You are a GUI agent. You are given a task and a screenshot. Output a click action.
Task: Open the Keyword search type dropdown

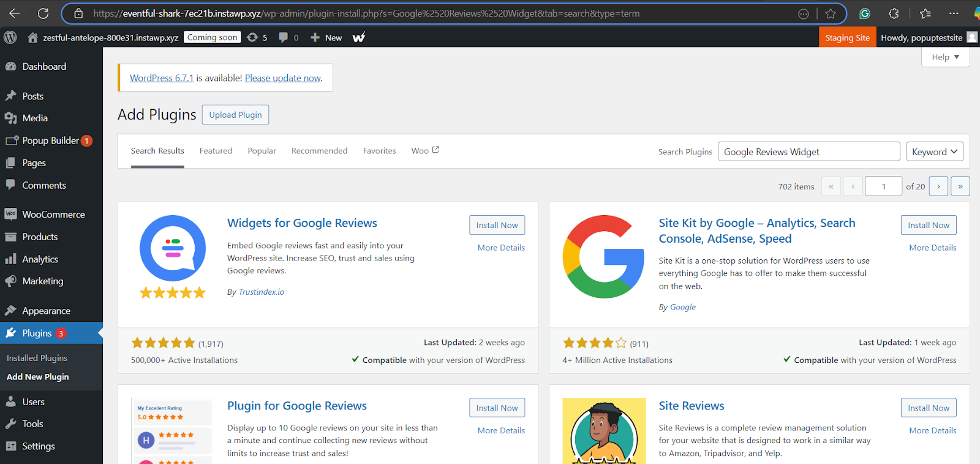935,151
